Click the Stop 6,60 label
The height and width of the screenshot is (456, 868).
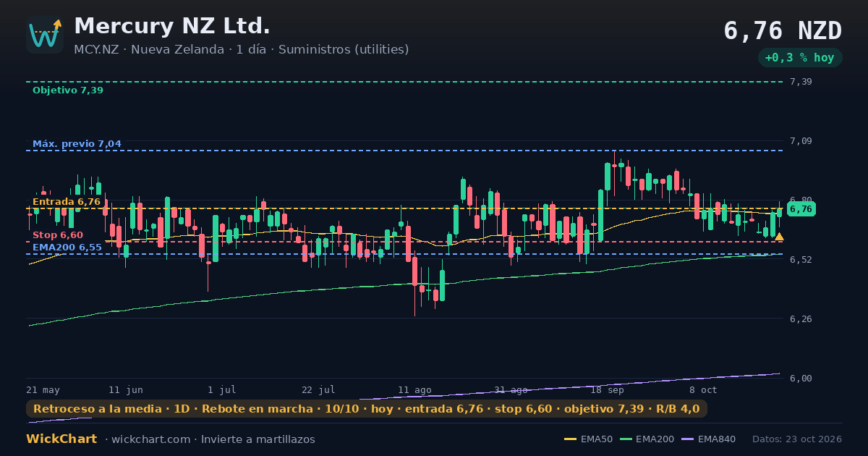58,235
